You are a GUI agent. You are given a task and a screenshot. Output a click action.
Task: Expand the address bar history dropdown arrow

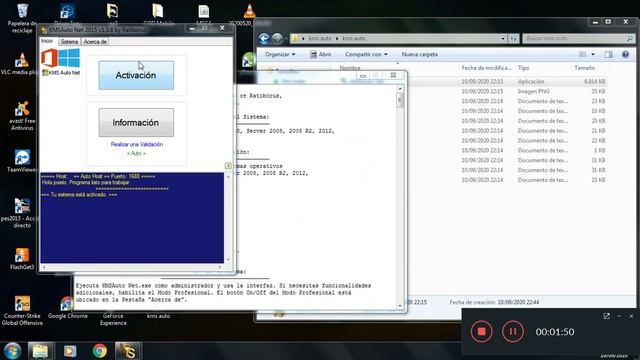[502, 38]
